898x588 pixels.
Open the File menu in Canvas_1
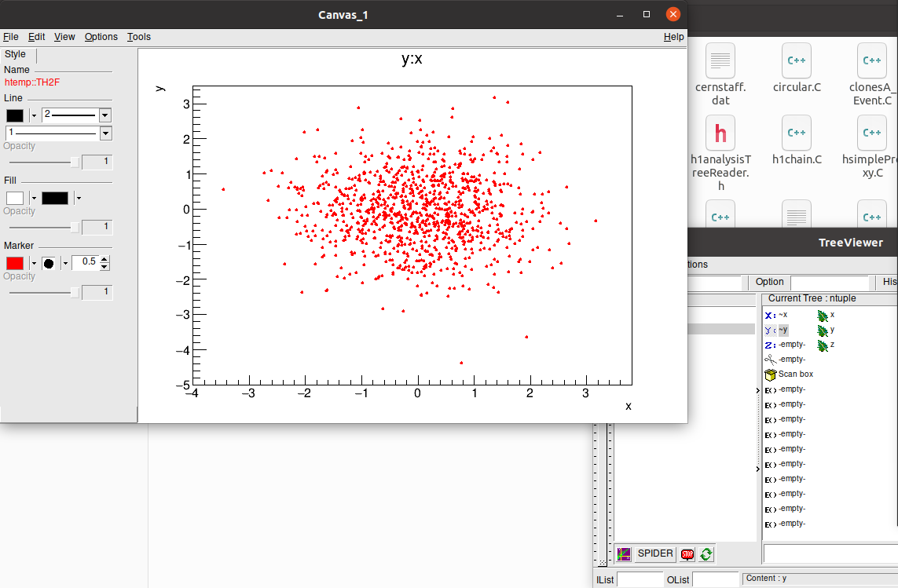(x=11, y=37)
